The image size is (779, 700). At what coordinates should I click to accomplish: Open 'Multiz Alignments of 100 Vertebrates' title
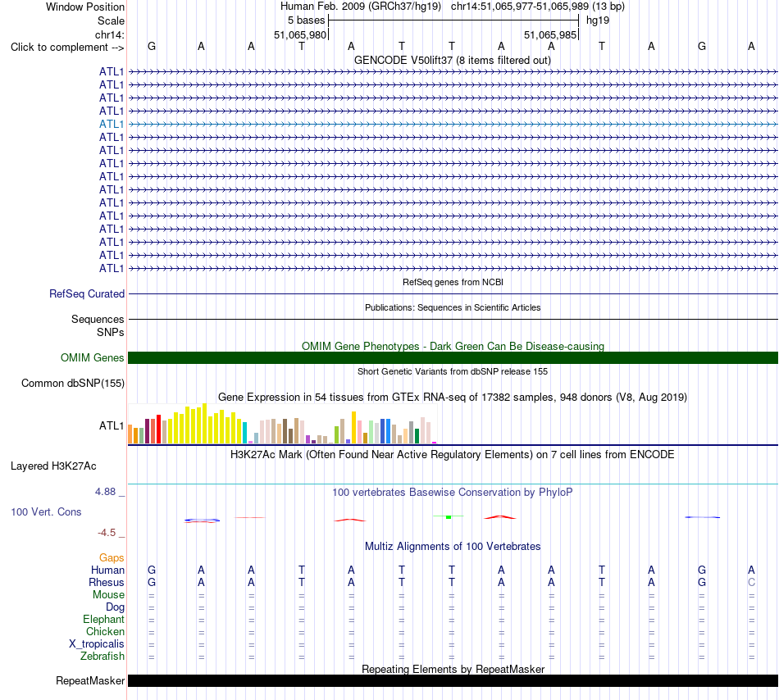pyautogui.click(x=453, y=547)
